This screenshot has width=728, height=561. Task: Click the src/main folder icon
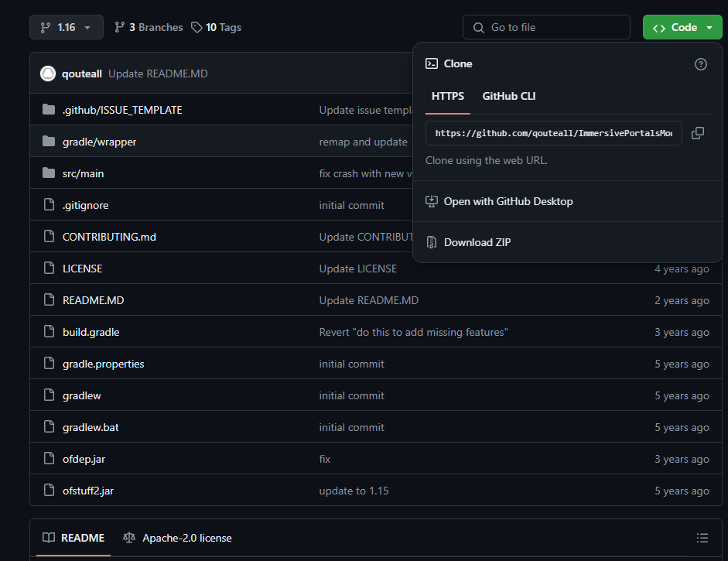49,173
